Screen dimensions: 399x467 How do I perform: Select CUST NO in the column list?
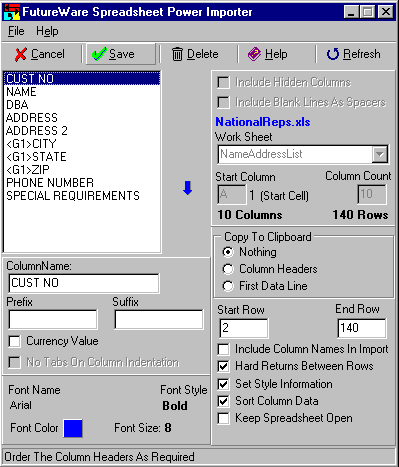pos(82,79)
